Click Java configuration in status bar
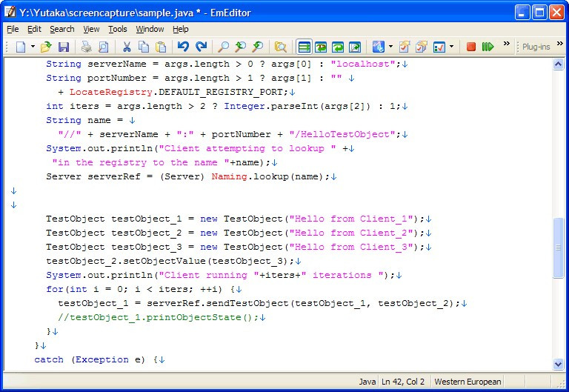 coord(367,382)
